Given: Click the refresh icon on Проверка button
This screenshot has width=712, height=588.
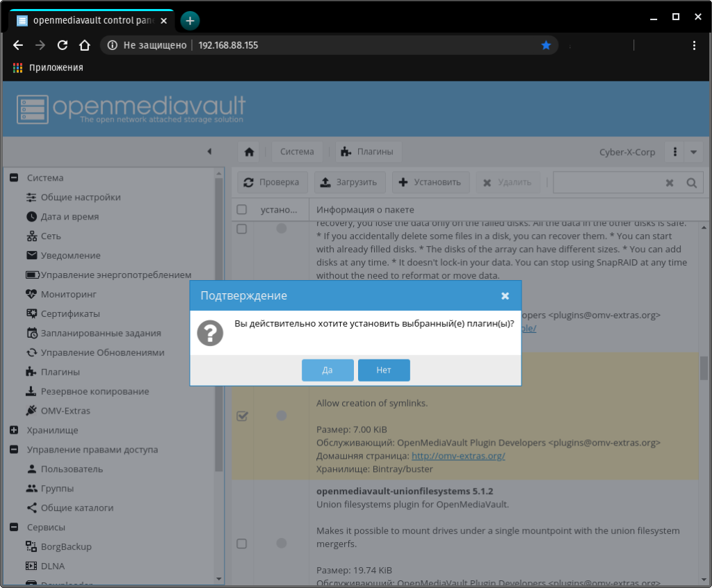Looking at the screenshot, I should point(249,182).
